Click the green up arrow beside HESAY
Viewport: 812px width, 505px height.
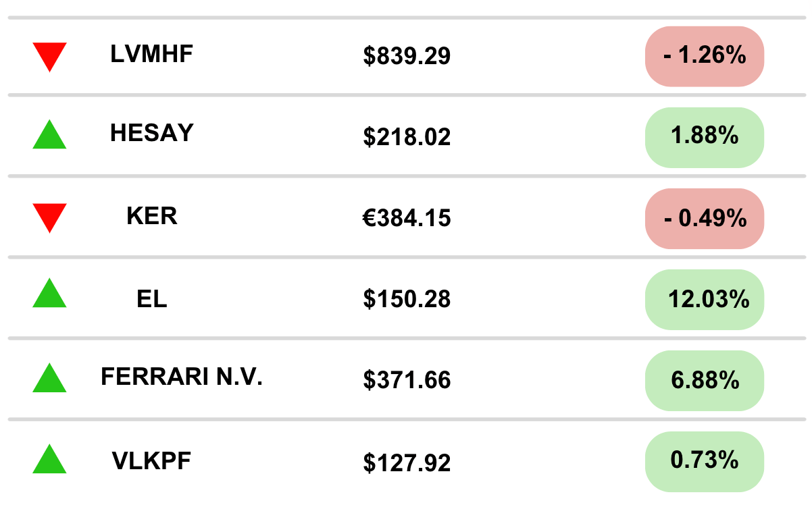49,134
